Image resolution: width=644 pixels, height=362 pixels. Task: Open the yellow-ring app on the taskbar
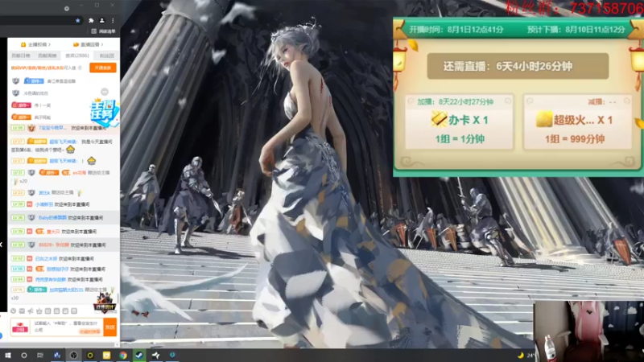(90, 356)
